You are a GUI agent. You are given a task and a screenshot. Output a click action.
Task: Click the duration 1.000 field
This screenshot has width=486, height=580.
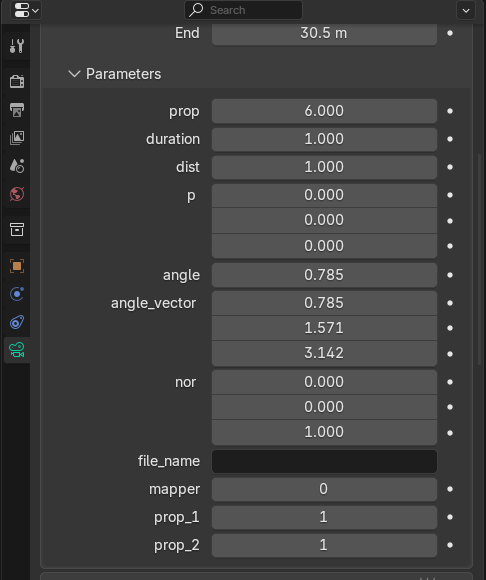[x=324, y=139]
